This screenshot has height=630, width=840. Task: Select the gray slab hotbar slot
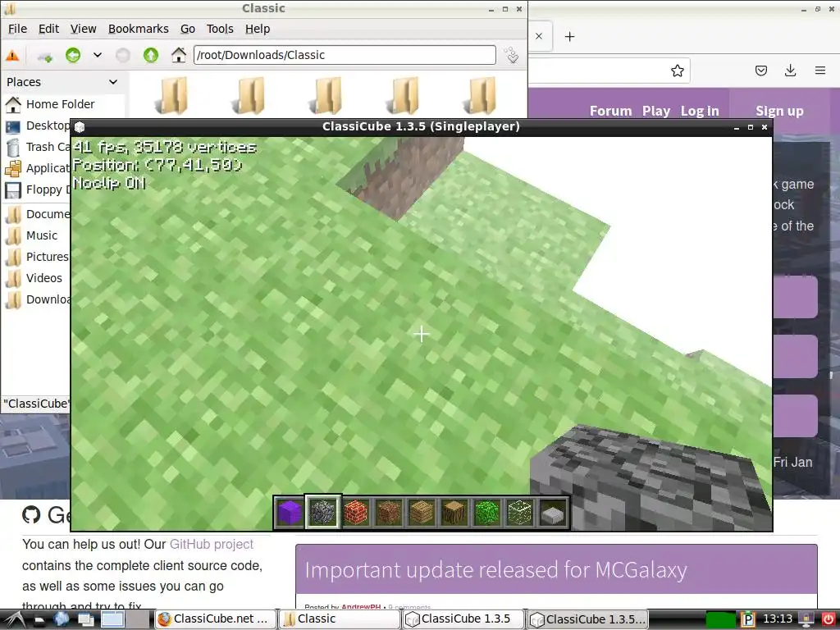pyautogui.click(x=553, y=512)
